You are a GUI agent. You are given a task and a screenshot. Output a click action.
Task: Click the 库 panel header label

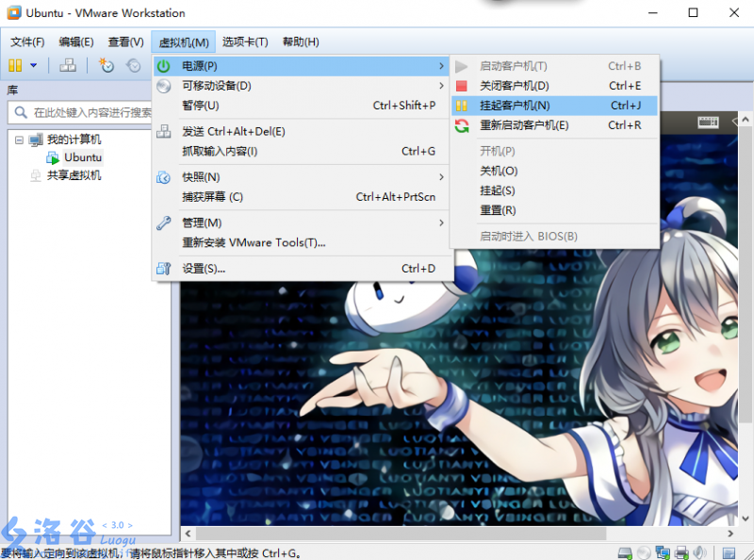coord(12,90)
